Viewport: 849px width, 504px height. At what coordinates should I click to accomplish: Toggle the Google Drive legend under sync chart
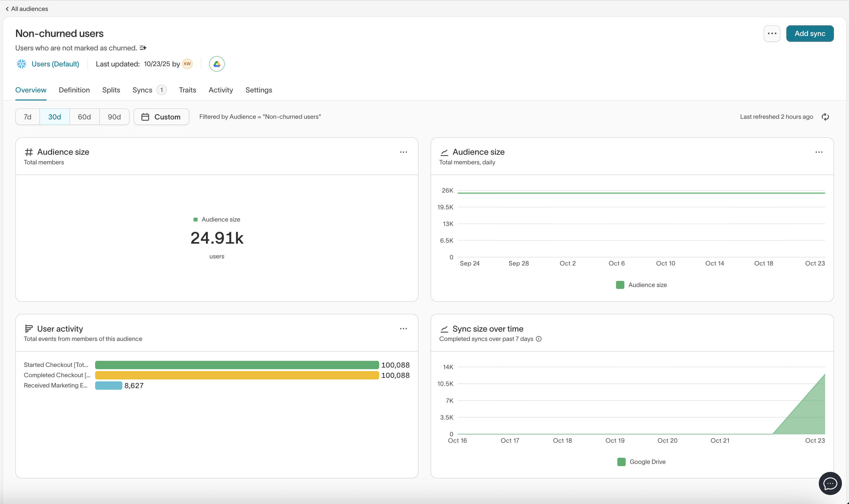(x=647, y=462)
